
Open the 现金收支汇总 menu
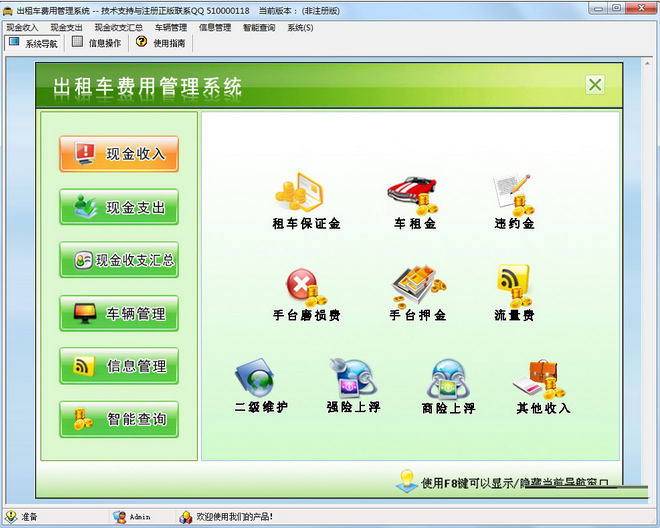119,28
